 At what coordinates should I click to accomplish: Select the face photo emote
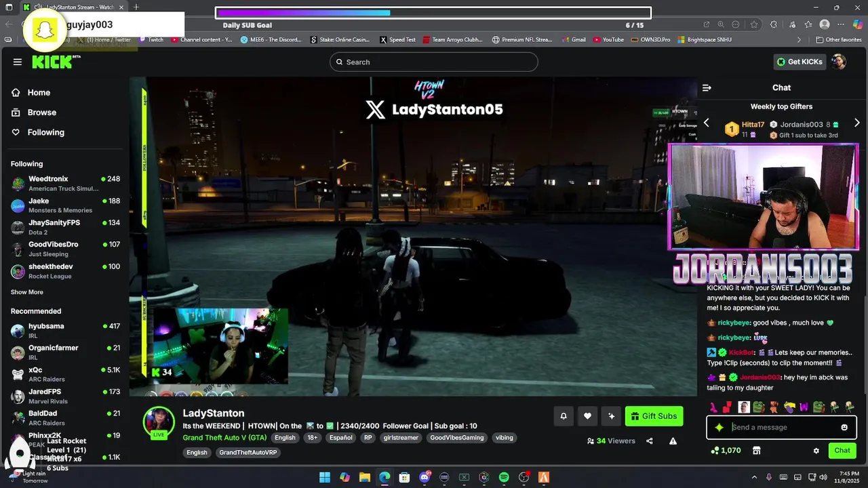tap(744, 407)
